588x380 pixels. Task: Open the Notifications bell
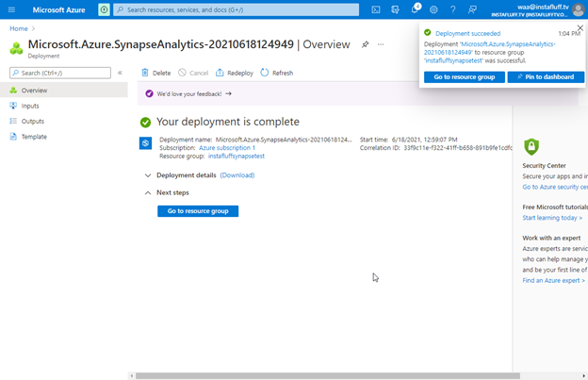tap(415, 9)
